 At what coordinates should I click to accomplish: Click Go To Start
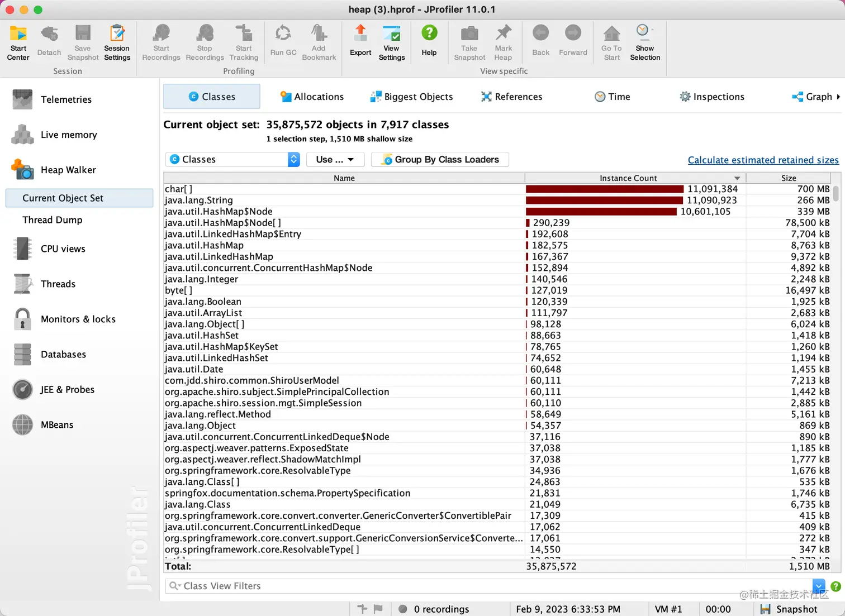pyautogui.click(x=611, y=43)
